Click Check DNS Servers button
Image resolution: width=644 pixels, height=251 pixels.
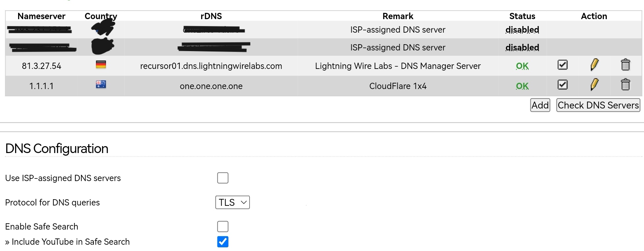[x=598, y=105]
